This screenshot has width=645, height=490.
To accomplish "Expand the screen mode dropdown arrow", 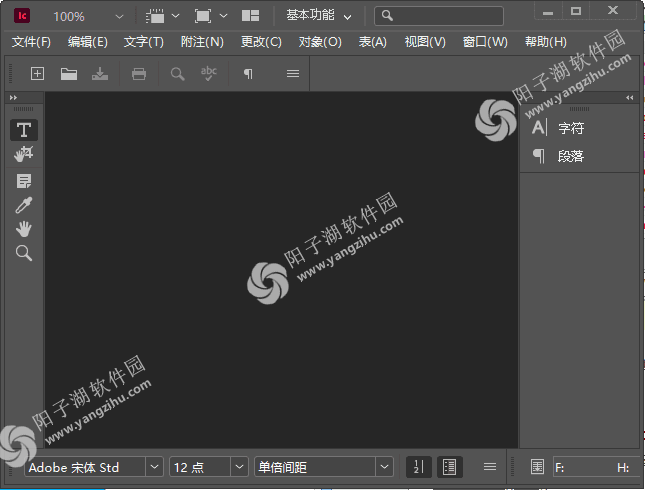I will 223,16.
